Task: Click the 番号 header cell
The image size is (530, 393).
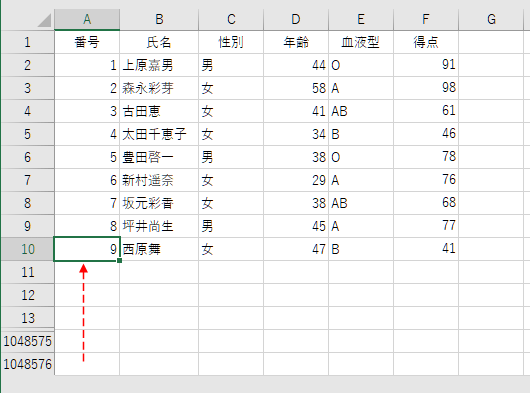Action: click(x=87, y=42)
